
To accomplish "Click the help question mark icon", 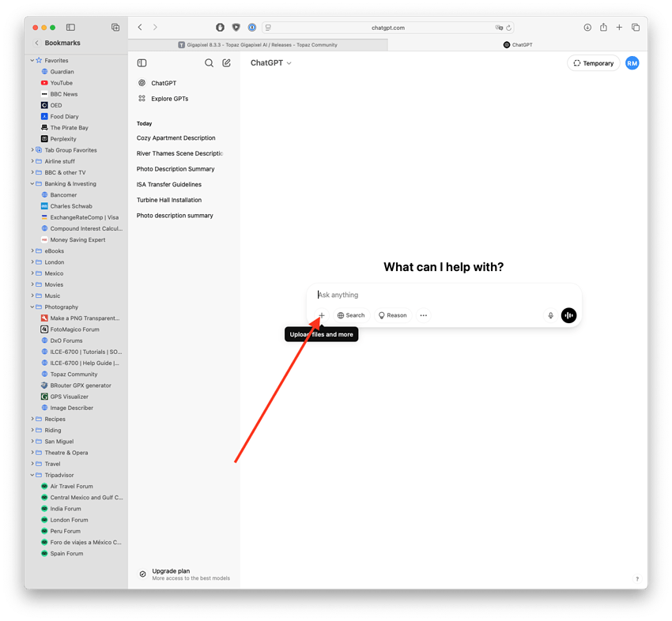I will point(637,579).
